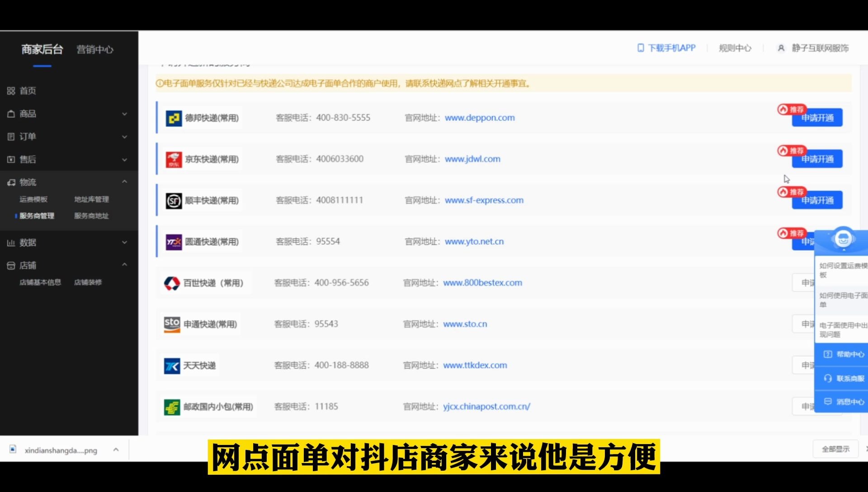Click the 商品 bag icon in sidebar
The height and width of the screenshot is (492, 868).
(11, 114)
